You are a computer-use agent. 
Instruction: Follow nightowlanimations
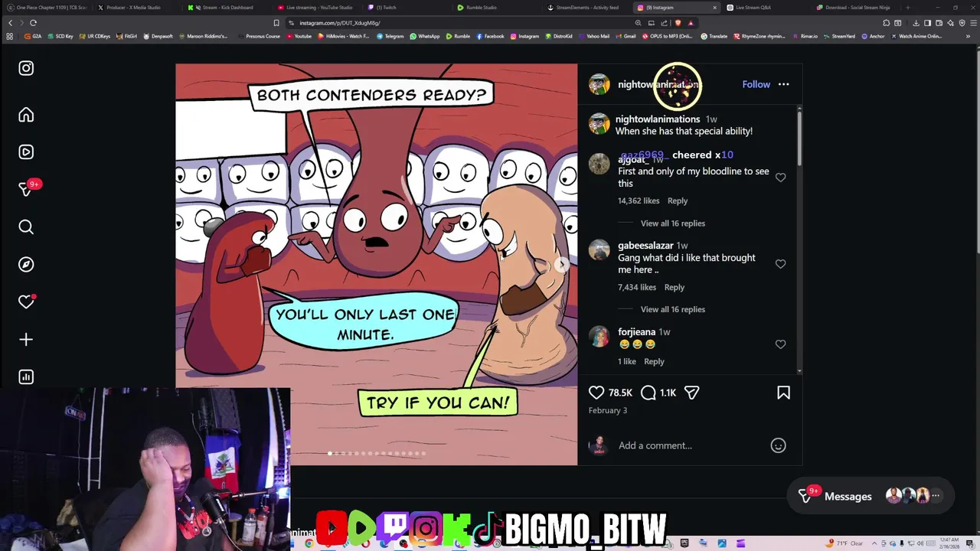[x=756, y=84]
